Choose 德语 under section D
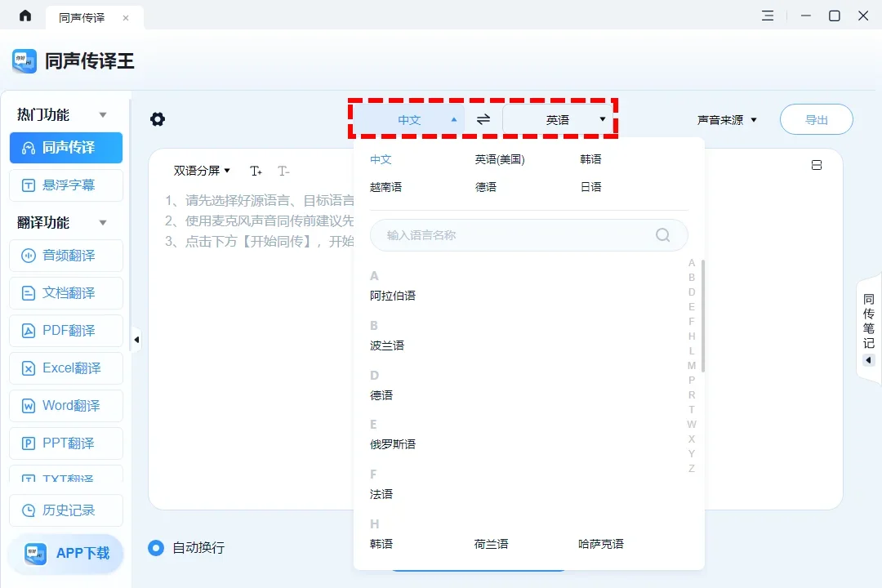 [x=381, y=395]
